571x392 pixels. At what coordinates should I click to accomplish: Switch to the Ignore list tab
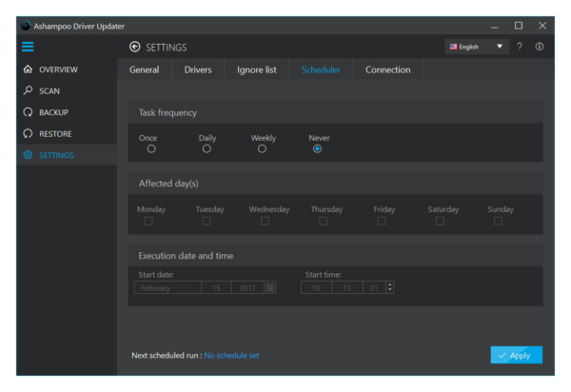click(x=256, y=69)
